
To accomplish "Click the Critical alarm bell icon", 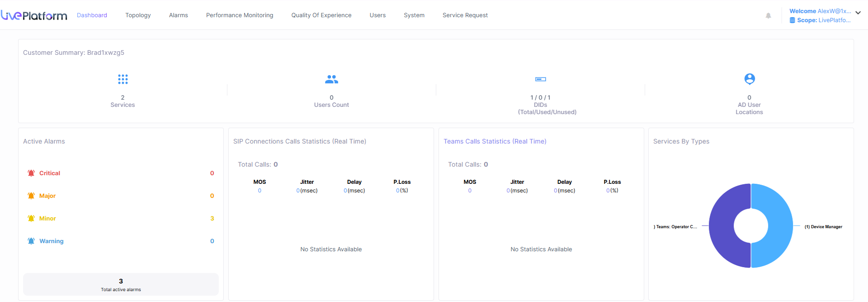I will click(x=31, y=173).
